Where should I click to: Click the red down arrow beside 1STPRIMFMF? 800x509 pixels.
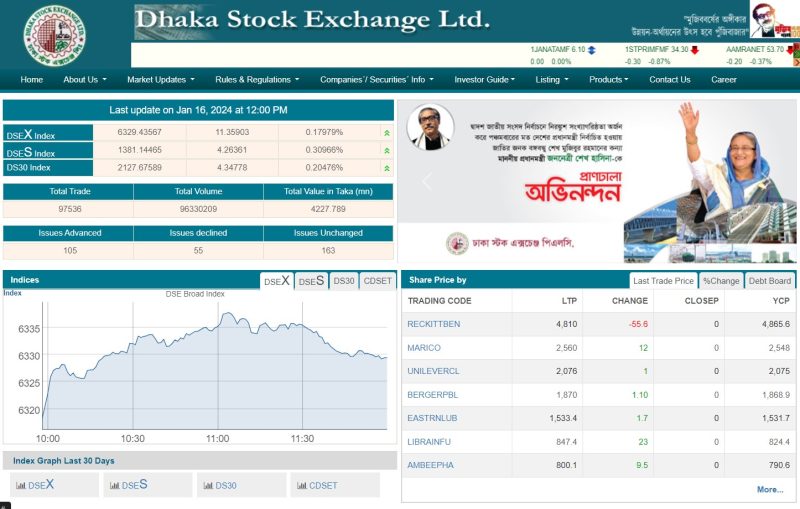click(x=695, y=49)
